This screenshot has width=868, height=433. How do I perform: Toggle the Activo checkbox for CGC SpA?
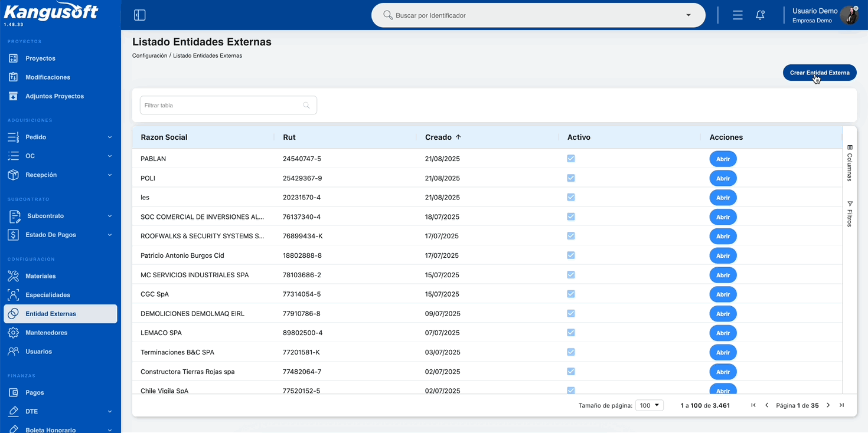tap(571, 294)
